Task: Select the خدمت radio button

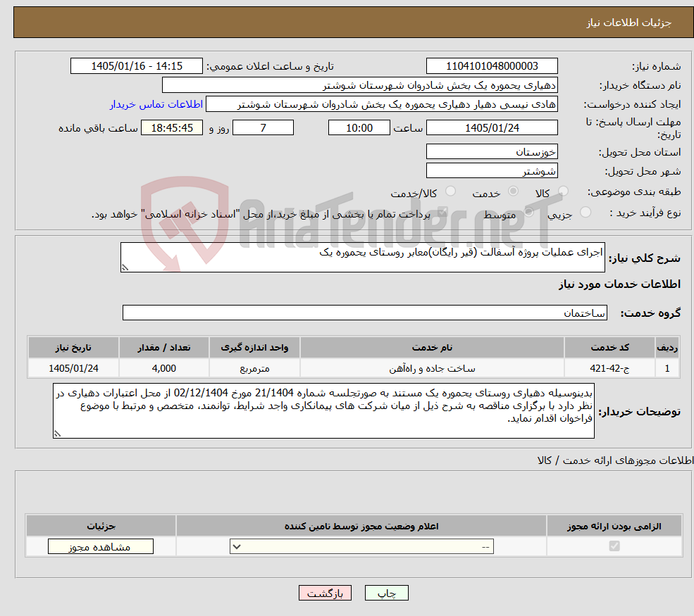Action: pos(513,191)
